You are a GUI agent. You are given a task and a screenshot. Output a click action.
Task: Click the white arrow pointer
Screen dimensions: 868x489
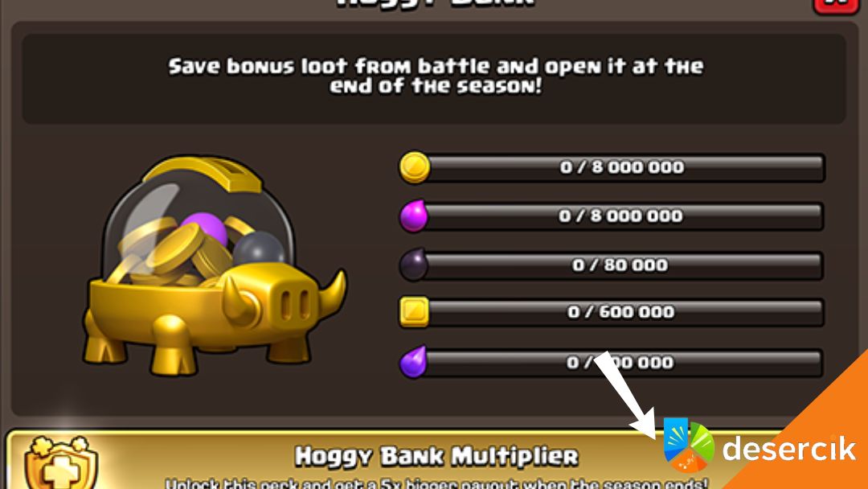coord(625,396)
